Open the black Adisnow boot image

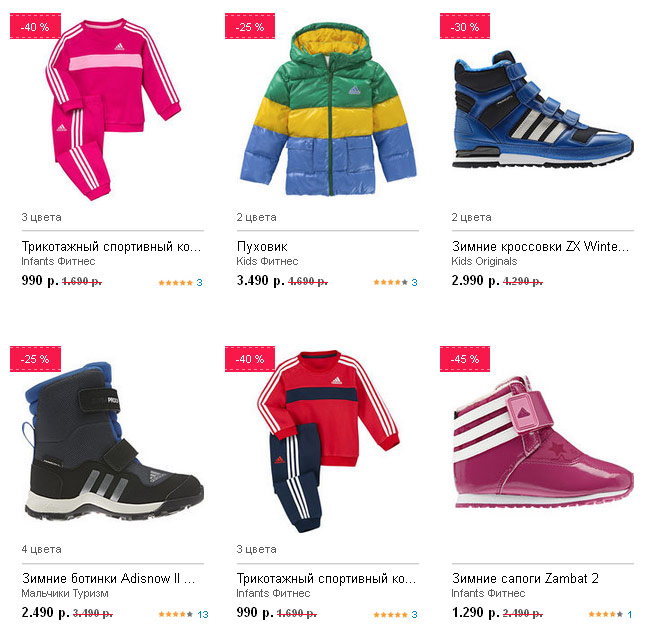[x=113, y=441]
